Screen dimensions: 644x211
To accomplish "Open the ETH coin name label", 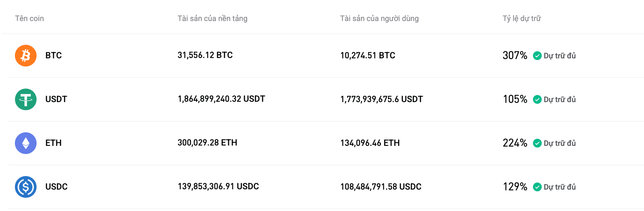I will [53, 143].
